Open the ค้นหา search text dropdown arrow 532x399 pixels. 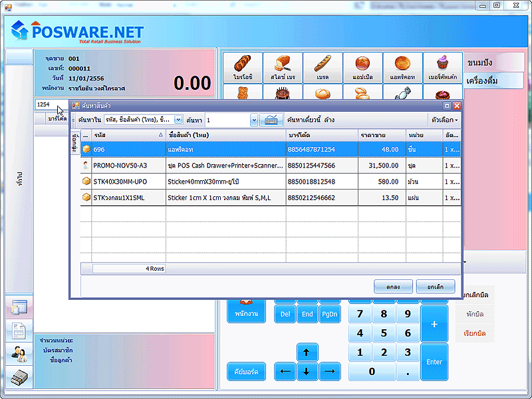click(254, 120)
